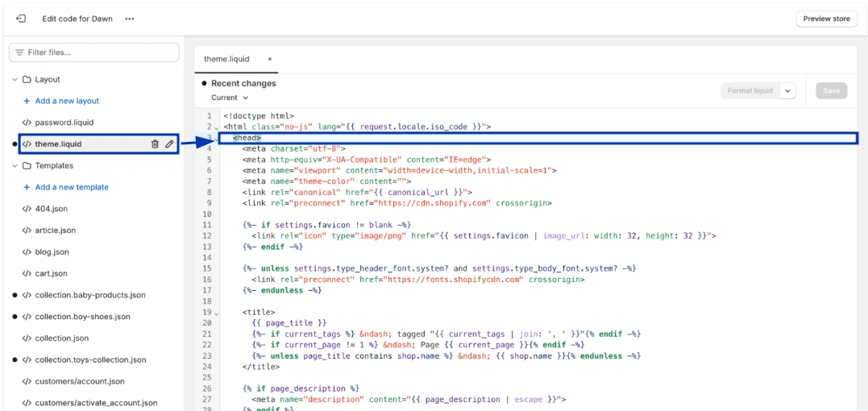868x411 pixels.
Task: Open blog.json template file
Action: click(x=52, y=251)
